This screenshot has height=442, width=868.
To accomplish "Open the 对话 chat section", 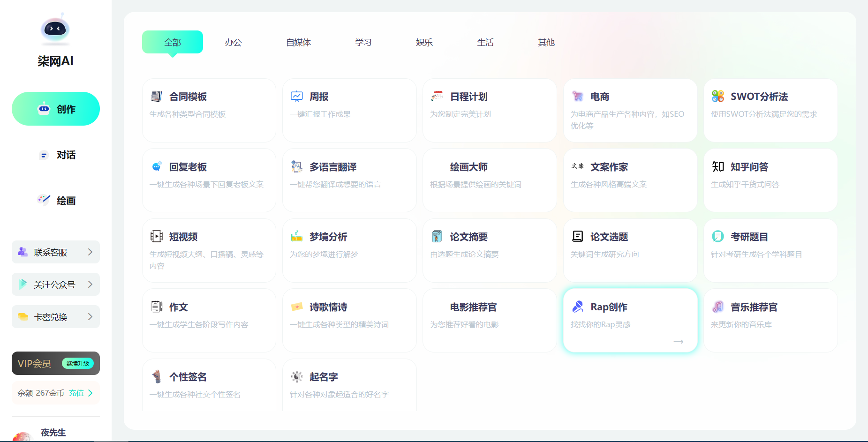I will 56,155.
